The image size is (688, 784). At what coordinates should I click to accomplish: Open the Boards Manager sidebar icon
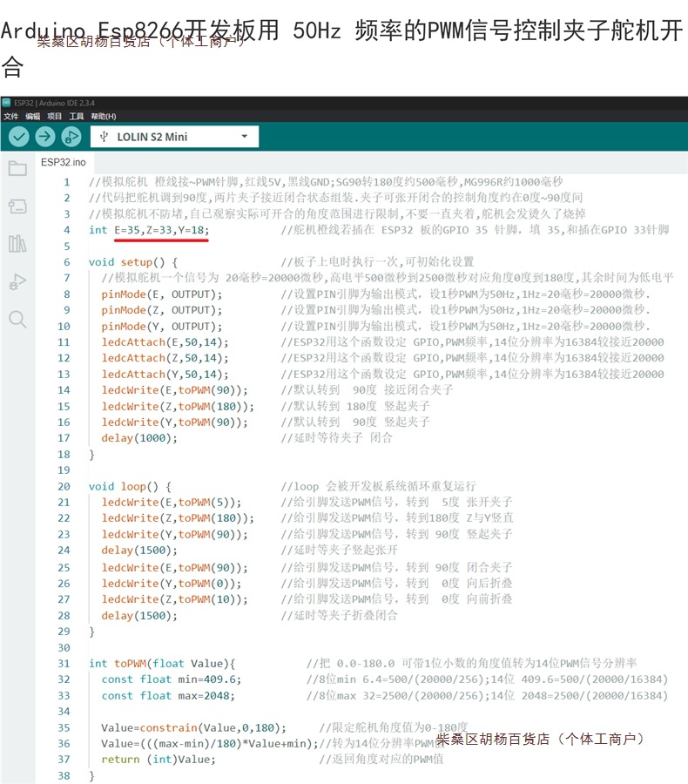click(17, 206)
